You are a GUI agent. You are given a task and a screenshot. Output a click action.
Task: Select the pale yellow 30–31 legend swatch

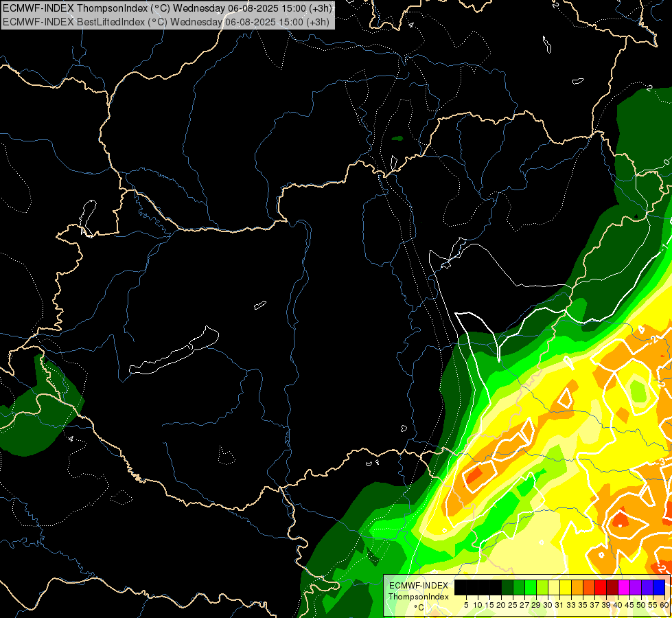pos(554,587)
